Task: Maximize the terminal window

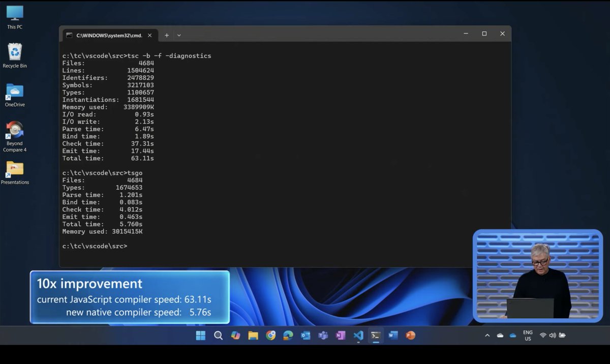Action: tap(484, 34)
